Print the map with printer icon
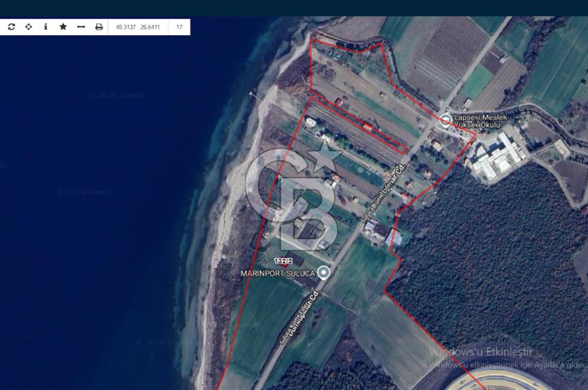Viewport: 588px width, 390px height. 99,27
